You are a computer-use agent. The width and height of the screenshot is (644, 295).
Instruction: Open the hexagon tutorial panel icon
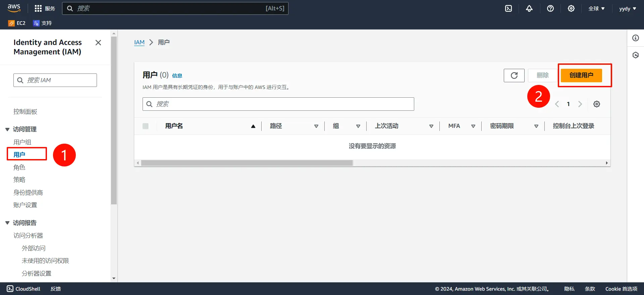tap(636, 55)
